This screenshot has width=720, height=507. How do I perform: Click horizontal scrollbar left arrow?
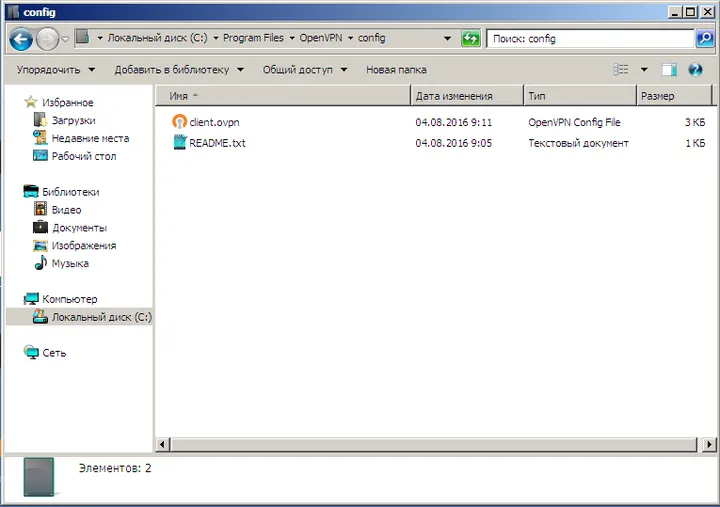pyautogui.click(x=163, y=444)
